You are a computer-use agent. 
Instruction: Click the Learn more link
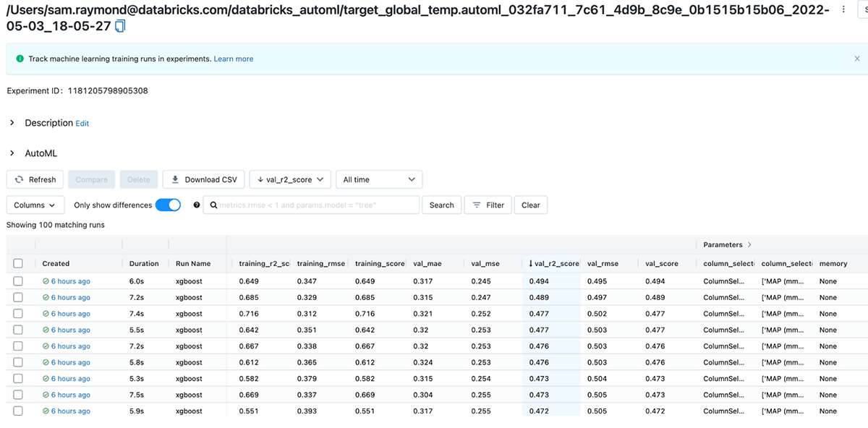tap(234, 59)
